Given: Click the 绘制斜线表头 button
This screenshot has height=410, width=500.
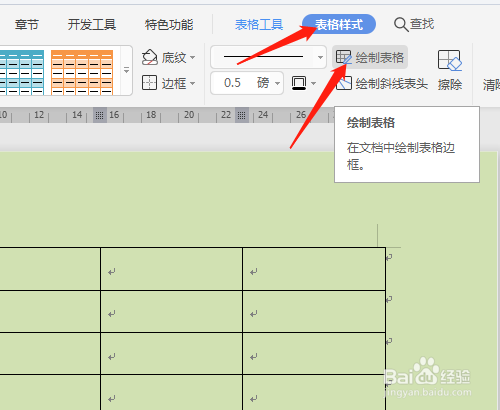Looking at the screenshot, I should [382, 83].
